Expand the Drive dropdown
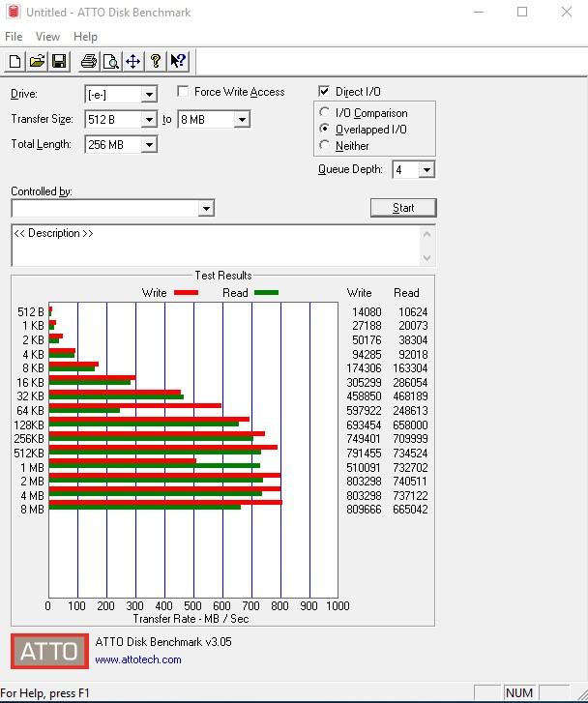The width and height of the screenshot is (588, 703). coord(149,95)
